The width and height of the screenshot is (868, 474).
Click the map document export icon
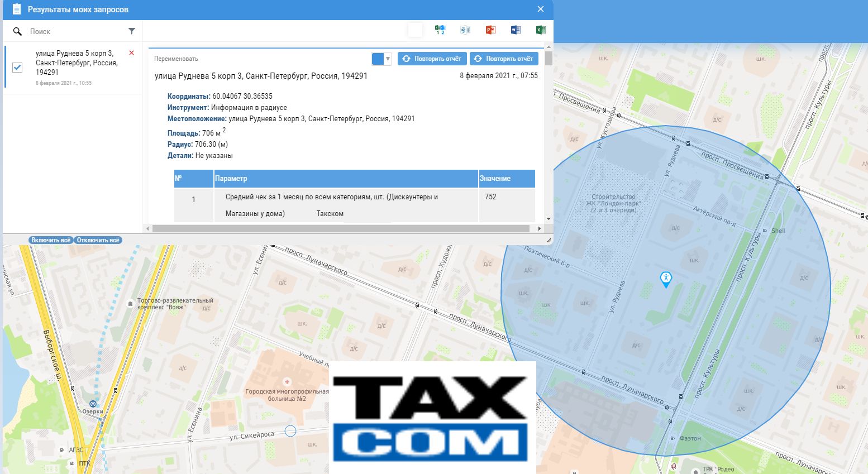[x=465, y=30]
